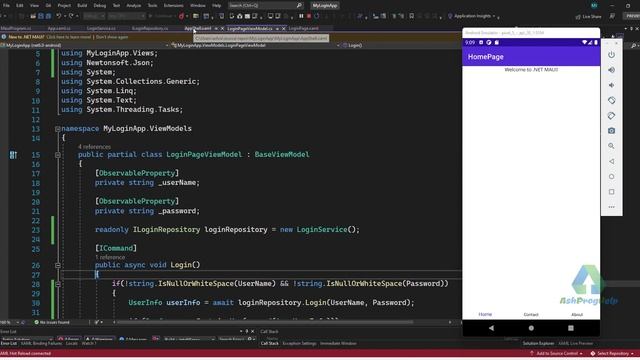
Task: Switch to the LoginService.cs tab
Action: tap(101, 29)
